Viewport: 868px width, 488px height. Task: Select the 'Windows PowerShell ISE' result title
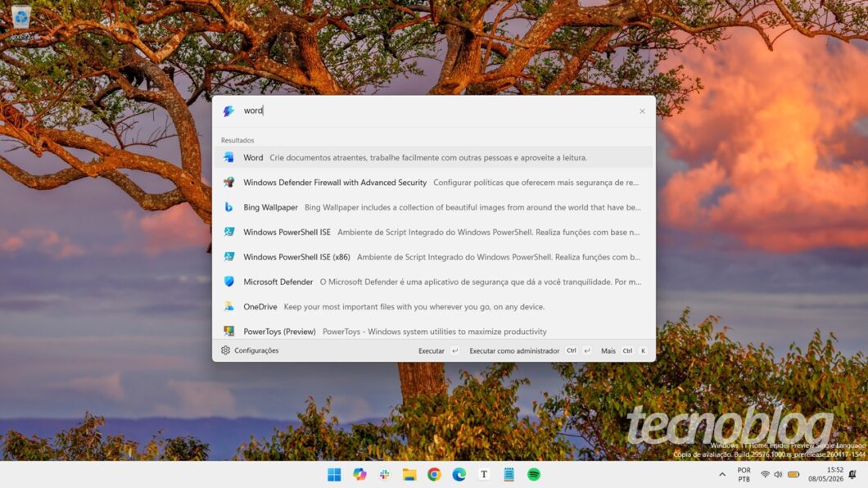tap(287, 233)
